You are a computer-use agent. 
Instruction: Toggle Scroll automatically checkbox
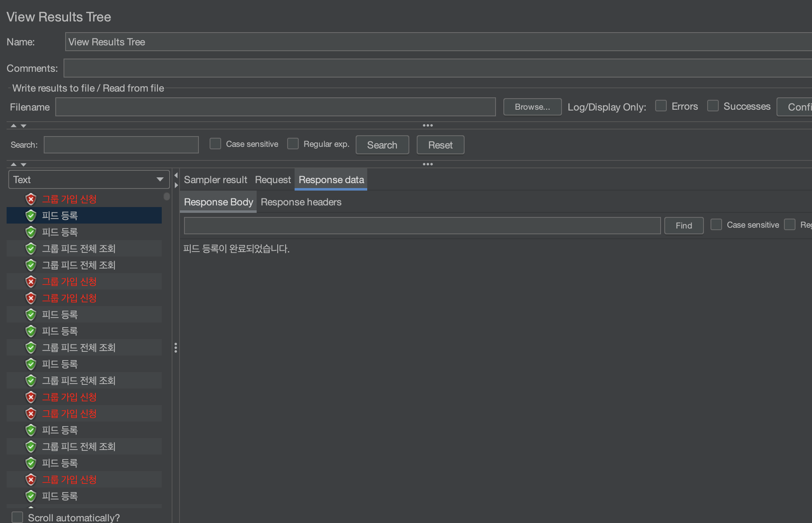(17, 517)
